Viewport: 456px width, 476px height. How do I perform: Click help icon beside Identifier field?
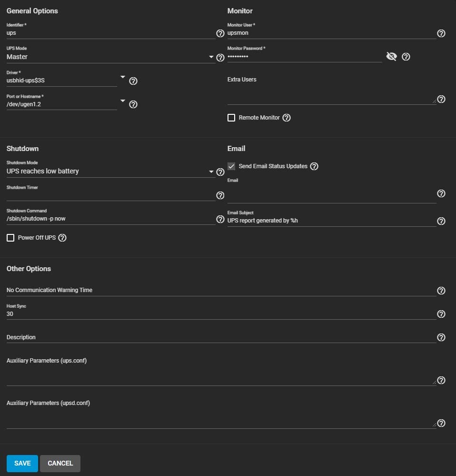click(220, 33)
